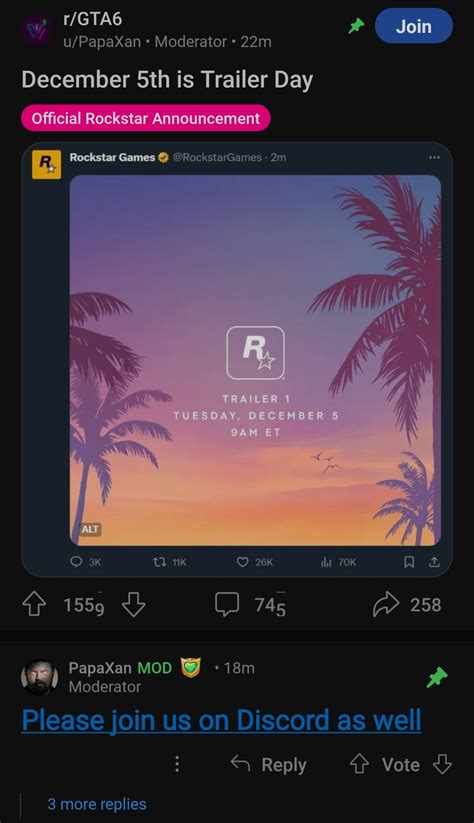Image resolution: width=474 pixels, height=823 pixels.
Task: Open the comment's three-dot options menu
Action: click(x=177, y=764)
